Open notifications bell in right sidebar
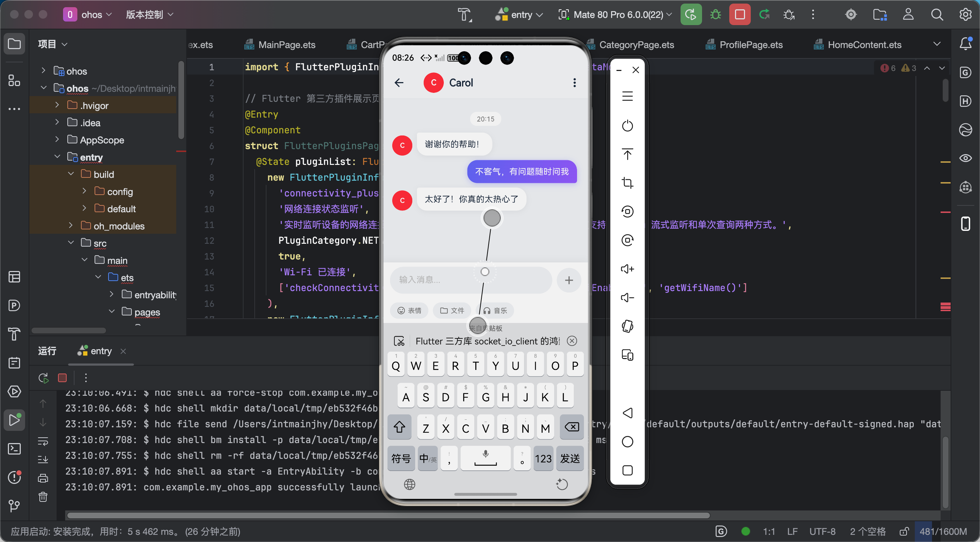980x542 pixels. [x=966, y=44]
